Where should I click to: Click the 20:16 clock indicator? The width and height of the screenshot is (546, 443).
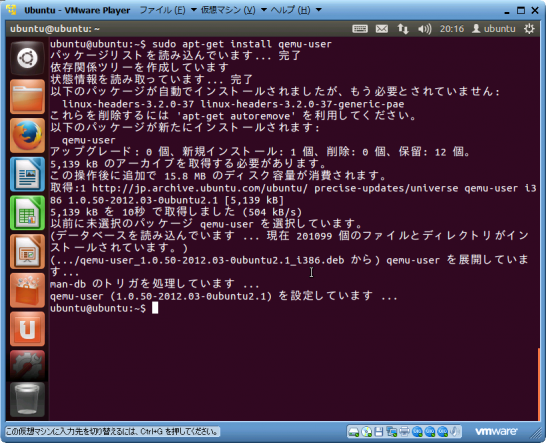452,29
